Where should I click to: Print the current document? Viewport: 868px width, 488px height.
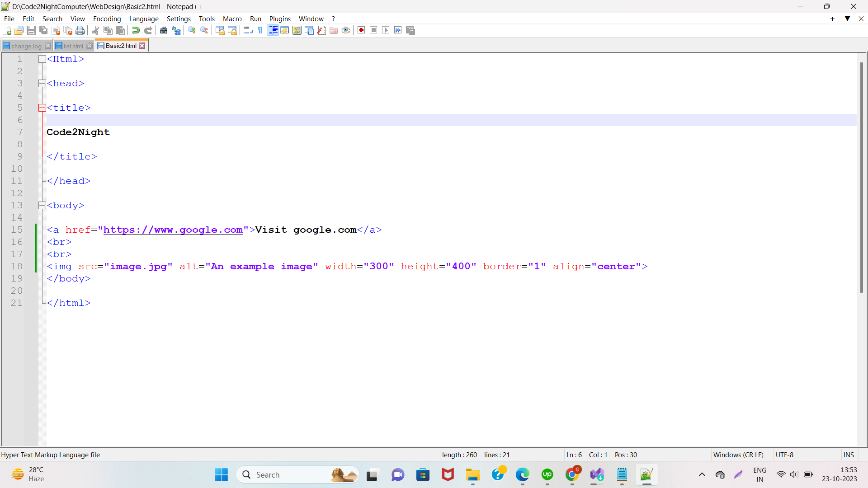pos(80,30)
